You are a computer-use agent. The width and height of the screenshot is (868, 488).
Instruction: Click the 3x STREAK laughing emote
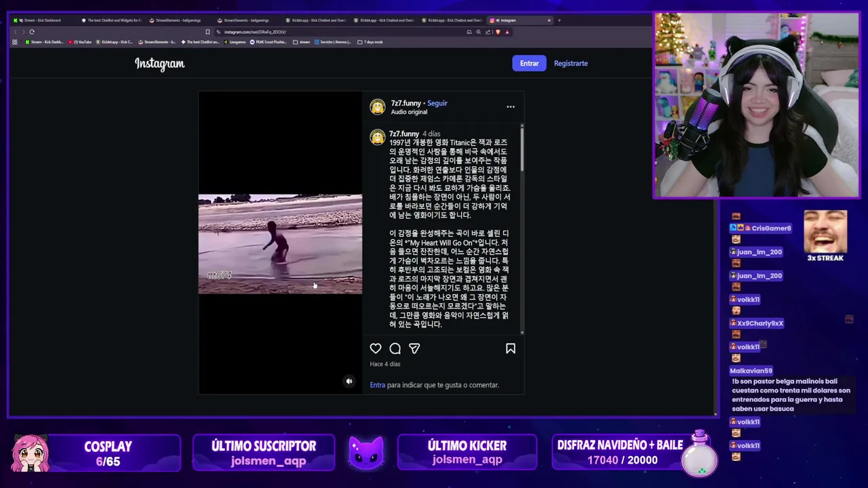pyautogui.click(x=825, y=232)
